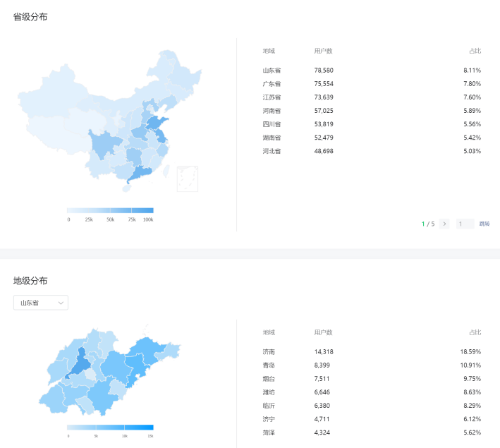The image size is (500, 448).
Task: Click the 烟台 city row
Action: point(372,379)
